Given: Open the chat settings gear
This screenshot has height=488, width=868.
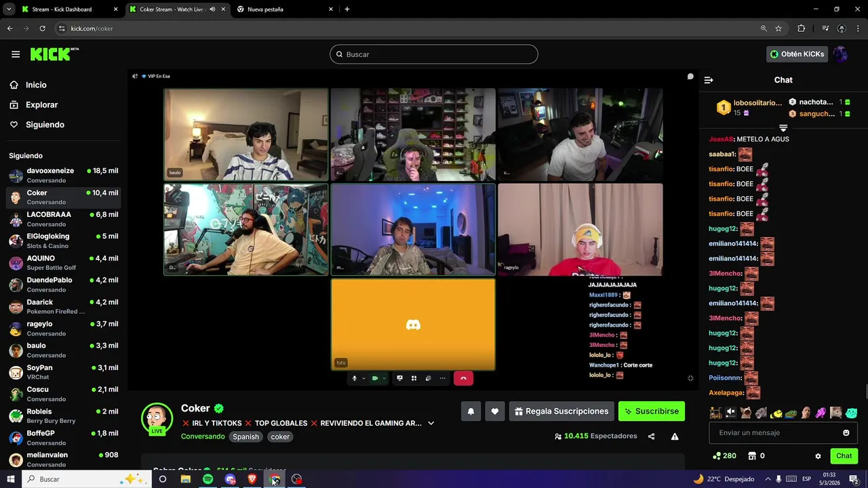Looking at the screenshot, I should 818,456.
